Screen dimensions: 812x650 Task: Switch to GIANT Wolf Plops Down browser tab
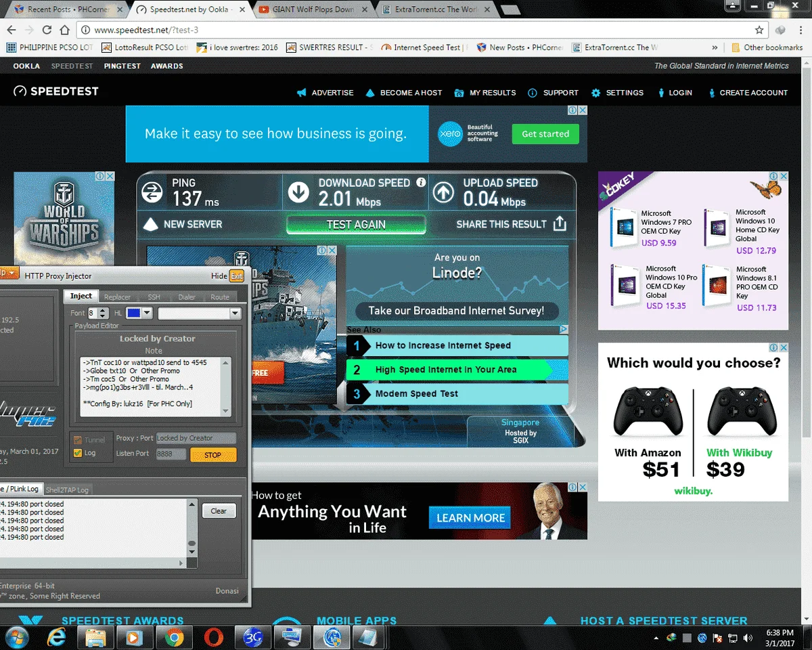point(313,9)
